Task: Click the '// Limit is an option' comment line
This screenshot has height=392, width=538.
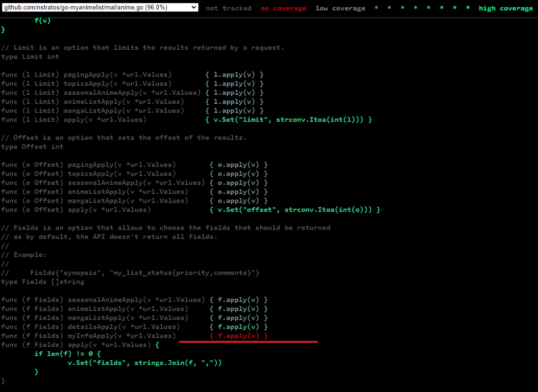Action: click(142, 48)
